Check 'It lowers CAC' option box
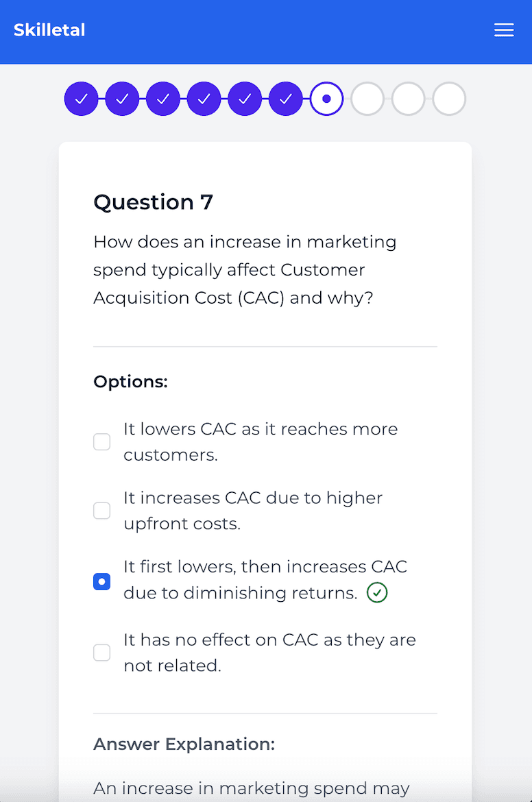The height and width of the screenshot is (802, 532). [x=101, y=442]
